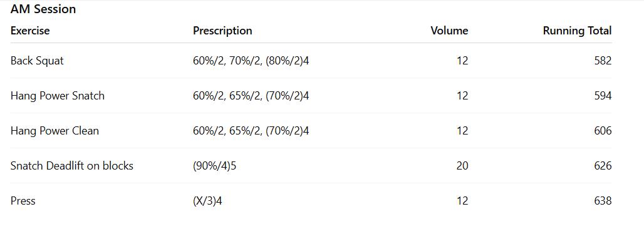Screen dimensions: 644x239
Task: Select running total value 606
Action: coord(603,131)
